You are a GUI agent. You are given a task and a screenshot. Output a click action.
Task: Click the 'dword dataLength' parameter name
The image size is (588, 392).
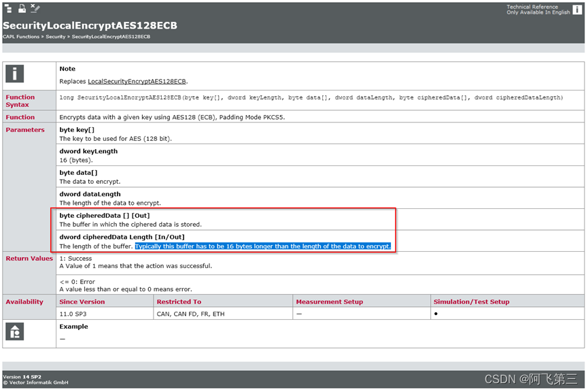click(90, 194)
